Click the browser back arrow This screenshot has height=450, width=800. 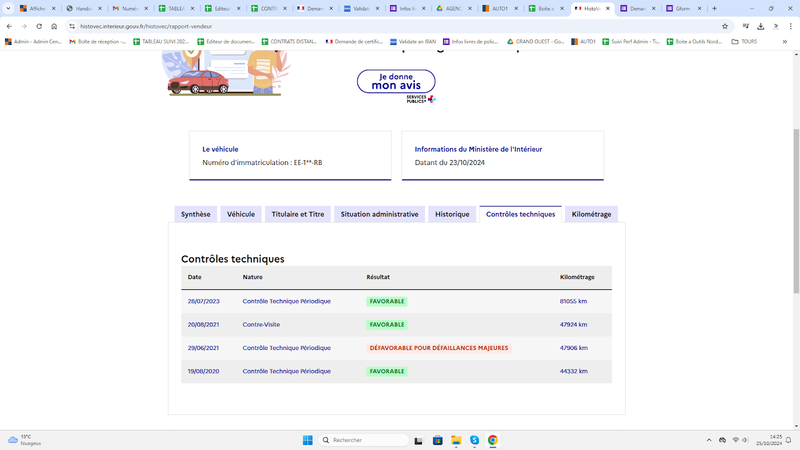coord(9,26)
